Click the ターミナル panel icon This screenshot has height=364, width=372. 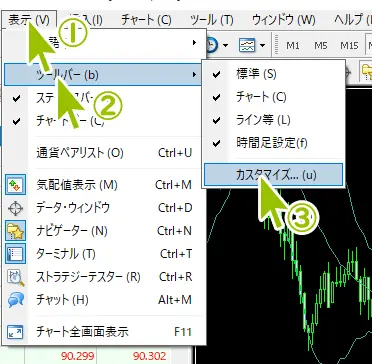click(x=15, y=254)
